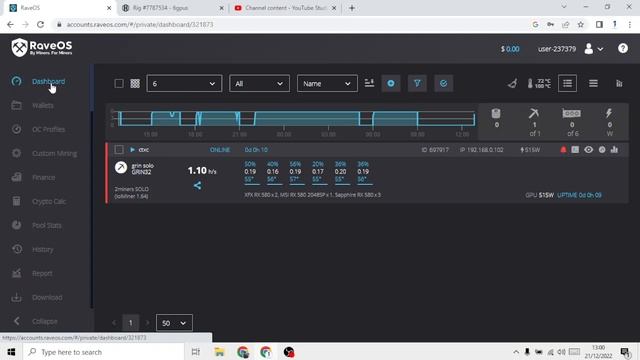Click the GPU stats showing 20% 0.17
The image size is (640, 360).
[x=318, y=172]
